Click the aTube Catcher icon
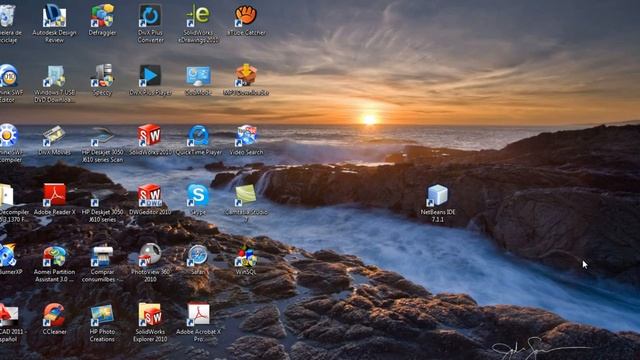 pos(246,16)
